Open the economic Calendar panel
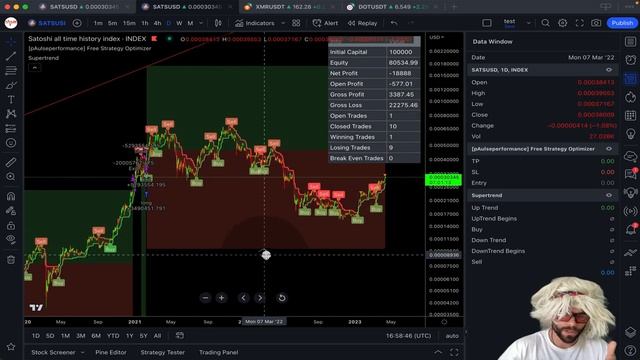 tap(631, 116)
